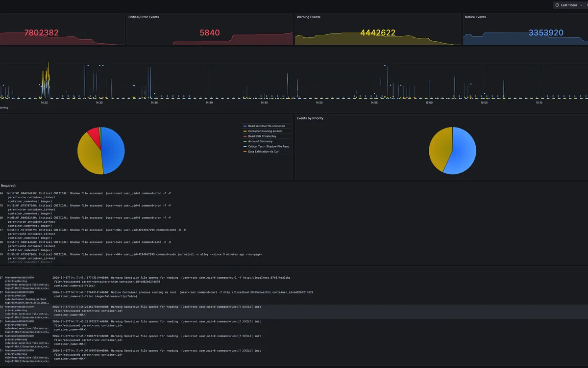This screenshot has width=588, height=368.
Task: Click the 14:25 time axis label
Action: [x=44, y=103]
